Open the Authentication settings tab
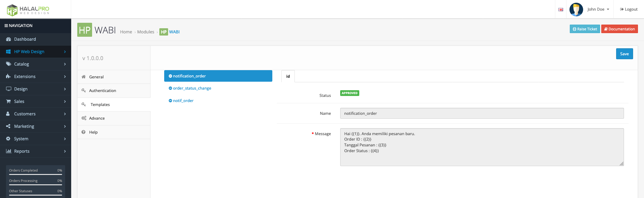This screenshot has width=644, height=198. pyautogui.click(x=114, y=90)
